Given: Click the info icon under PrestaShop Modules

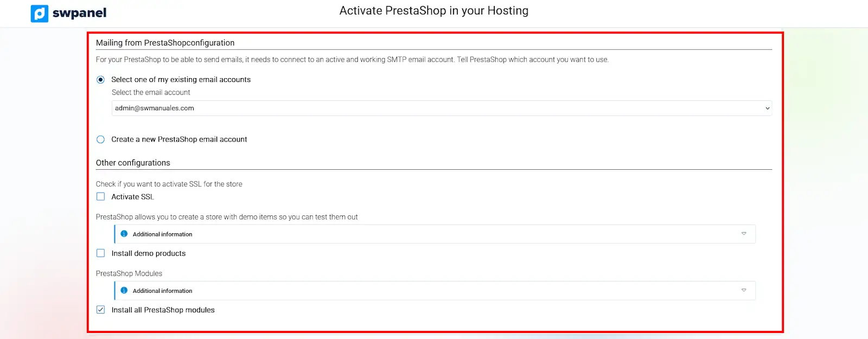Looking at the screenshot, I should click(x=124, y=290).
